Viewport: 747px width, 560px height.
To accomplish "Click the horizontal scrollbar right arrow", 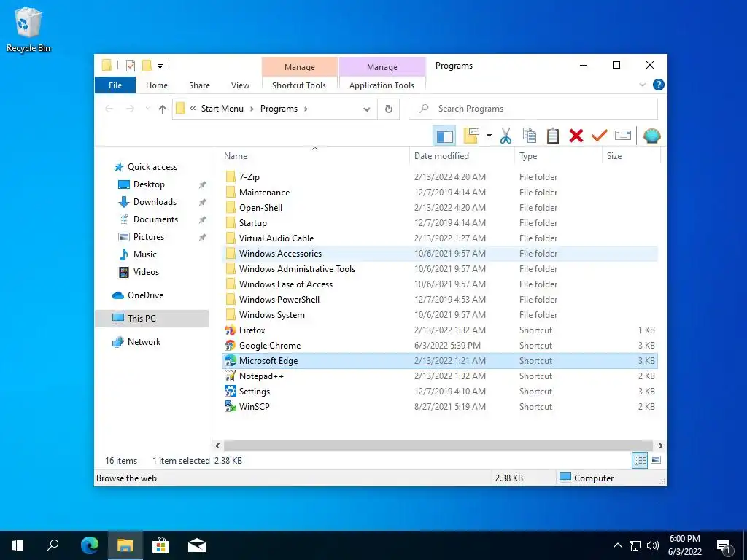I will coord(660,446).
